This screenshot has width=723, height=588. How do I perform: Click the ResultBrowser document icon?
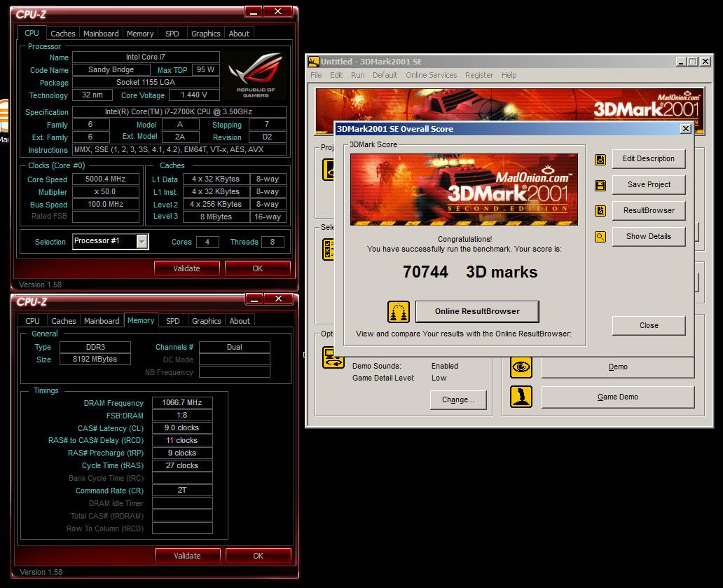click(600, 211)
